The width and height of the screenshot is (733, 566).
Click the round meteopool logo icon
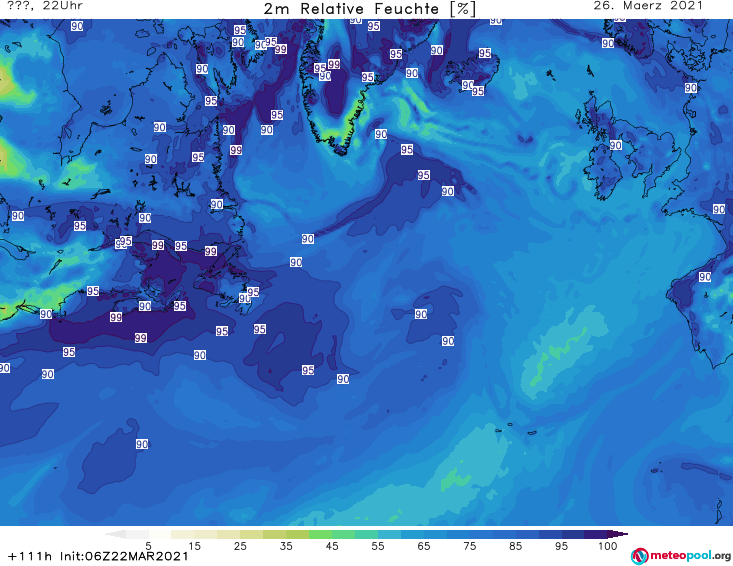click(639, 557)
